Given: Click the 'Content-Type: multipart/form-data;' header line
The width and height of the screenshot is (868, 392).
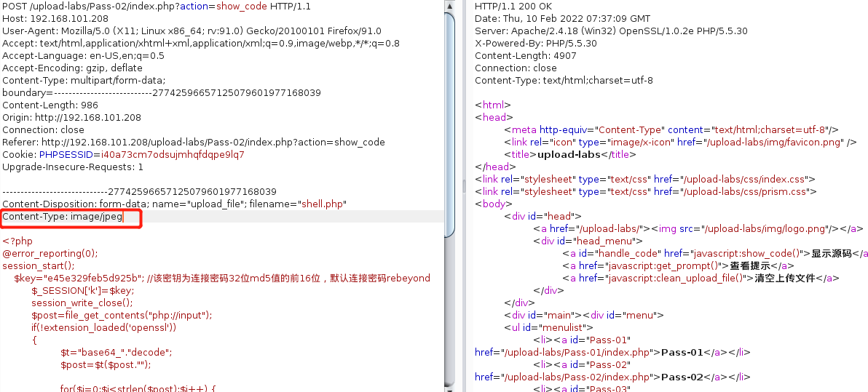Looking at the screenshot, I should click(84, 80).
